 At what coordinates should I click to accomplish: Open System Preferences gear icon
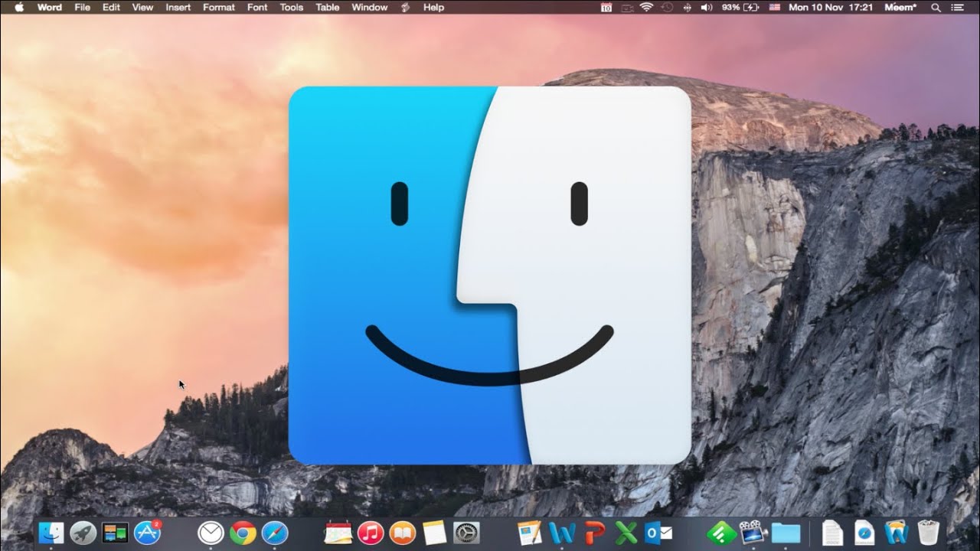(466, 533)
